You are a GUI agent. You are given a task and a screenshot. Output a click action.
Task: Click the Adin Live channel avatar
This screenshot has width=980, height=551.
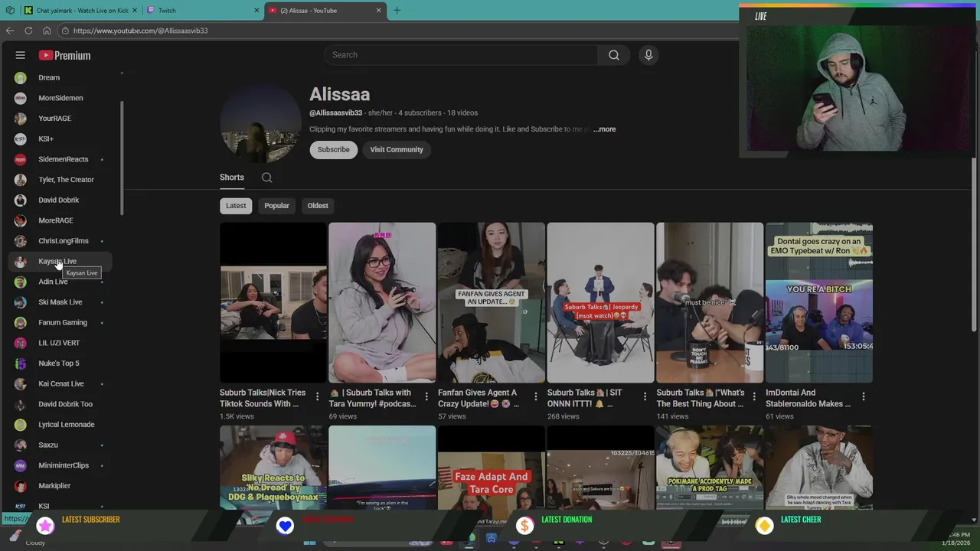click(x=21, y=282)
